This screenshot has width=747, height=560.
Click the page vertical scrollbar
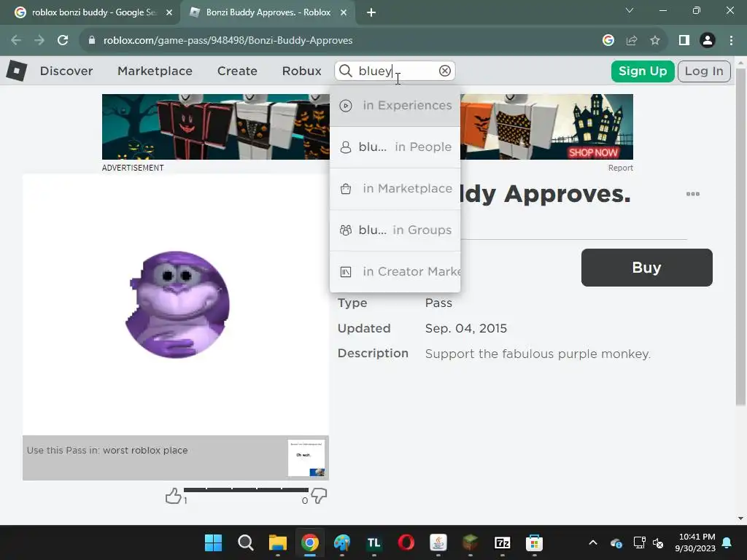[x=740, y=237]
